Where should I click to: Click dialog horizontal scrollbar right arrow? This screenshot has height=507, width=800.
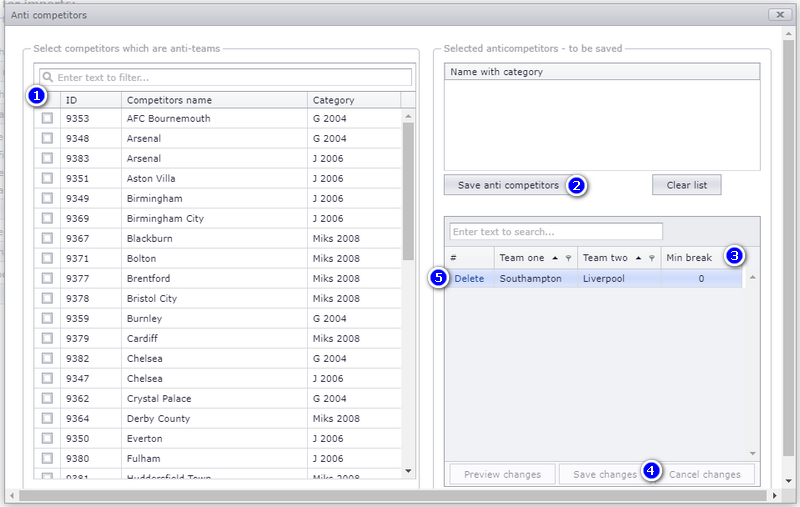[x=774, y=495]
